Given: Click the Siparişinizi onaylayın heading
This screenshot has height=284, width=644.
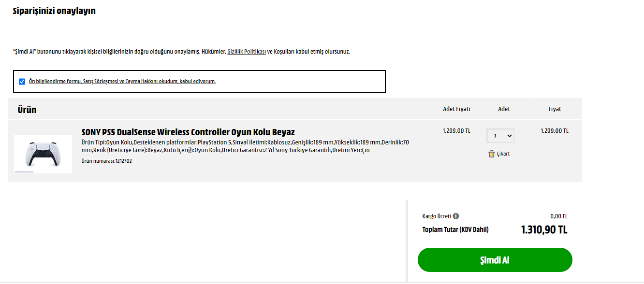Looking at the screenshot, I should click(x=54, y=11).
